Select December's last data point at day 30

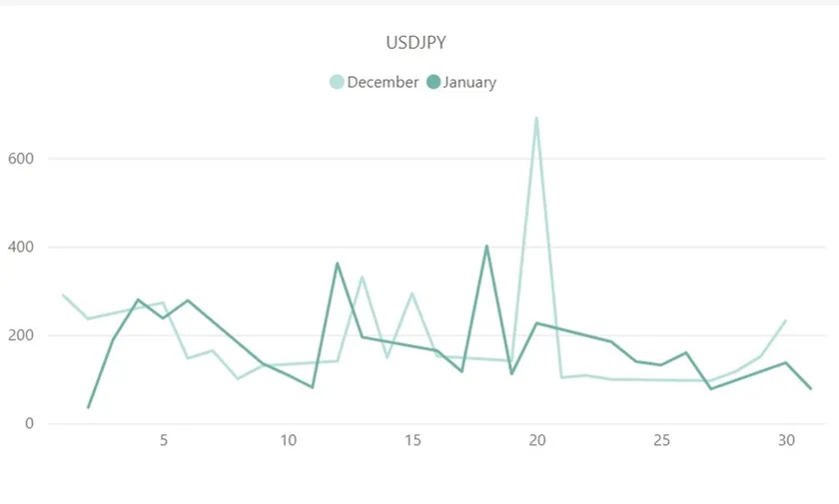click(x=785, y=320)
